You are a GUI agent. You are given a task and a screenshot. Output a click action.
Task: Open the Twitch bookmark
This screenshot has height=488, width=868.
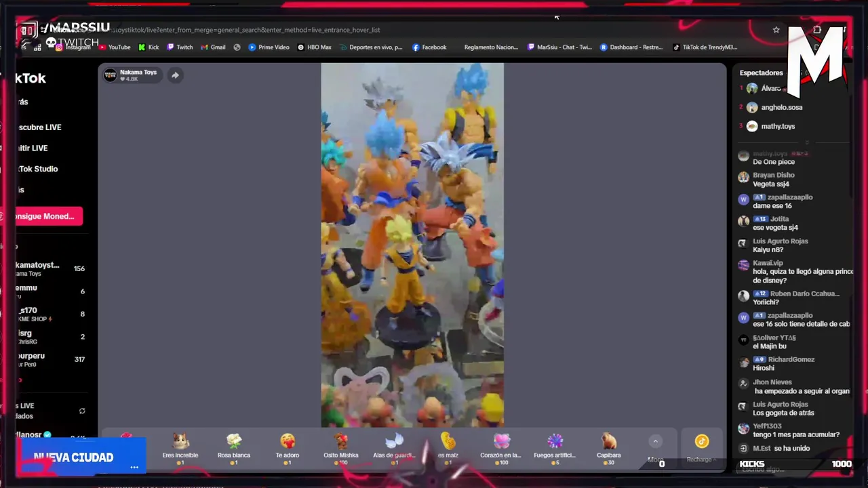(x=180, y=47)
